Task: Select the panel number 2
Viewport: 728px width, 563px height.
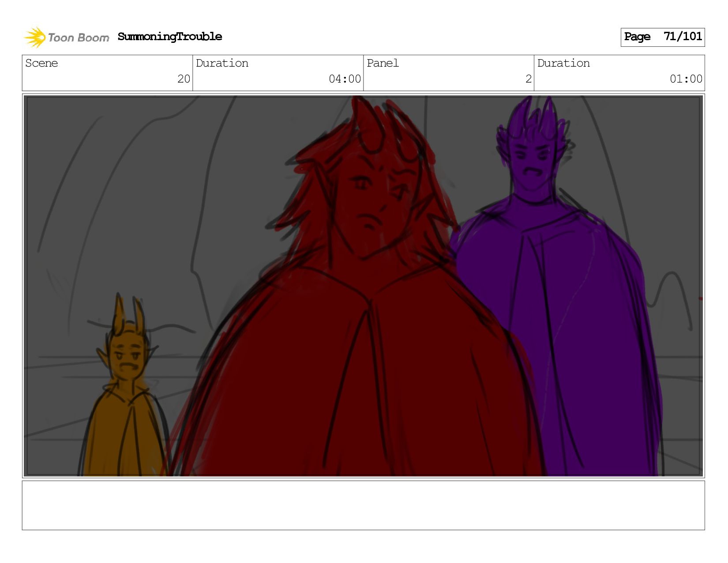Action: [x=528, y=79]
